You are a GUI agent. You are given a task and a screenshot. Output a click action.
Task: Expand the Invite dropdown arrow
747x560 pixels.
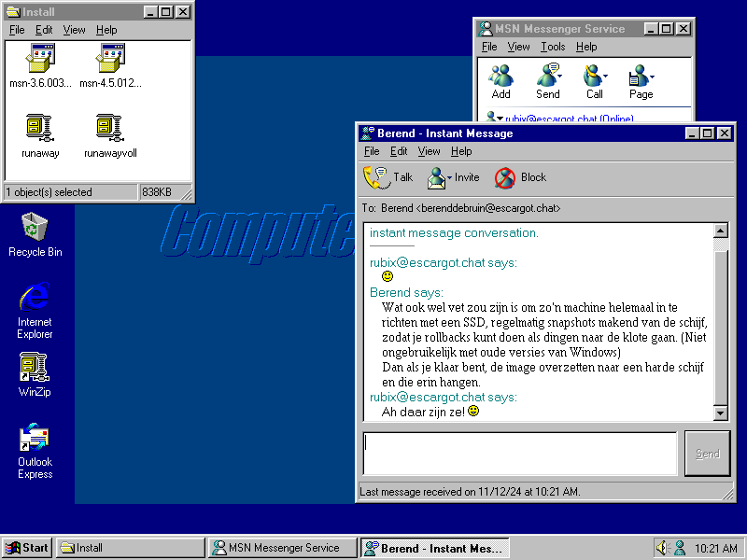tap(449, 177)
